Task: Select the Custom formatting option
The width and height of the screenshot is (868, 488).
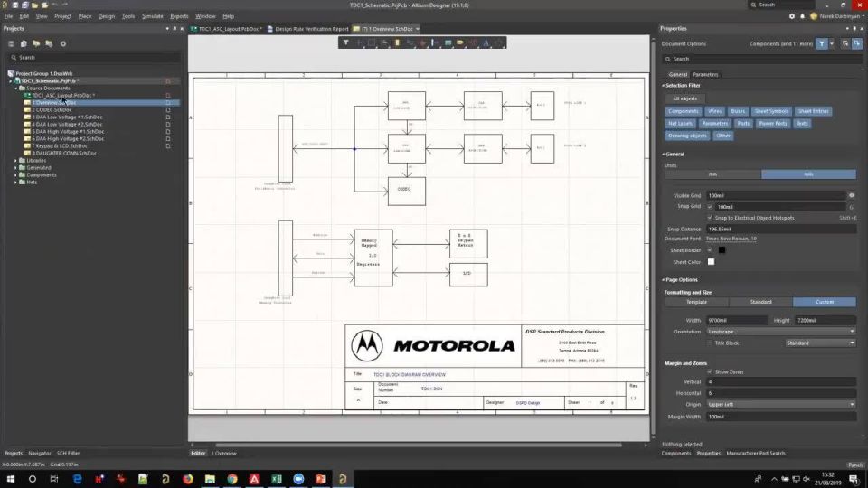Action: [x=825, y=302]
